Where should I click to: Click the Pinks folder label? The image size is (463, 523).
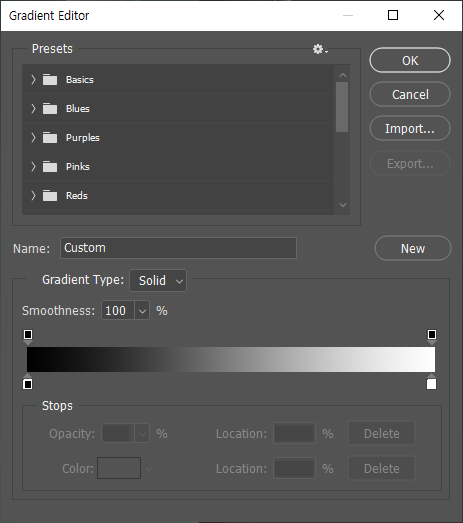[78, 167]
